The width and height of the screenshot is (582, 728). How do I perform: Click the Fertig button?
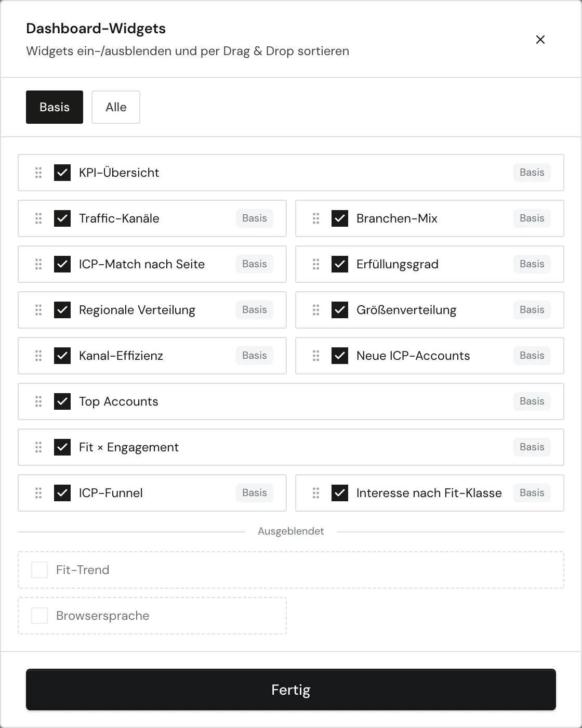click(x=291, y=690)
